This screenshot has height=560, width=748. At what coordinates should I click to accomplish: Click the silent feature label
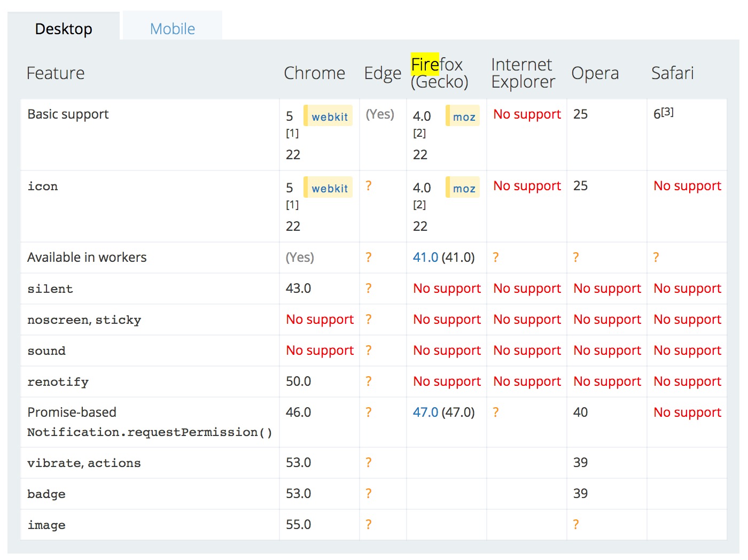click(50, 289)
